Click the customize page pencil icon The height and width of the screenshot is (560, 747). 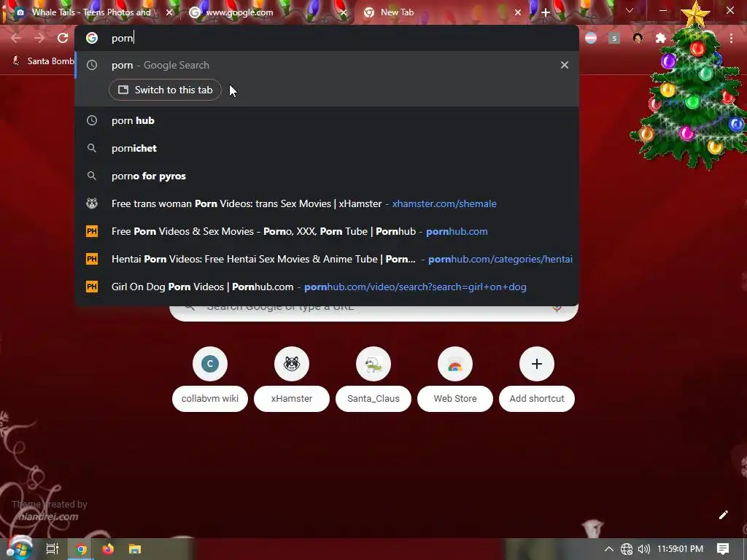tap(723, 515)
